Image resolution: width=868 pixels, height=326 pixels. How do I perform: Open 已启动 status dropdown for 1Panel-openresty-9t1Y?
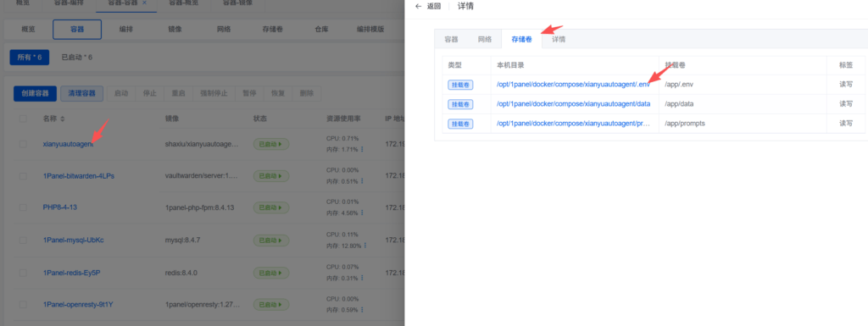pyautogui.click(x=271, y=305)
